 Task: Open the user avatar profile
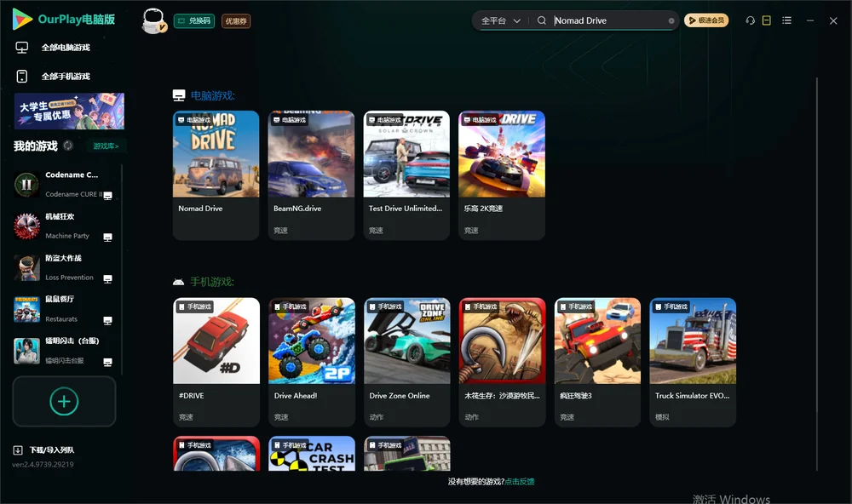click(x=153, y=20)
